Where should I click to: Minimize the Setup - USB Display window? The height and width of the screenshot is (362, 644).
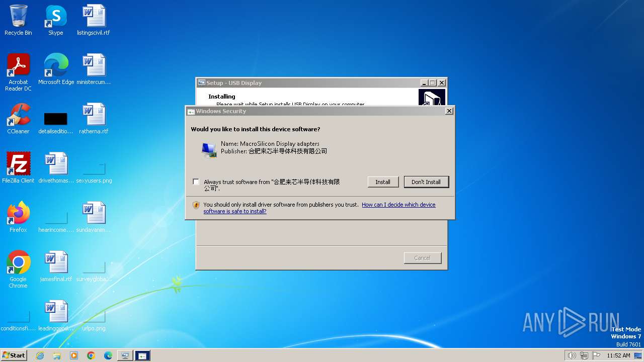pos(424,83)
